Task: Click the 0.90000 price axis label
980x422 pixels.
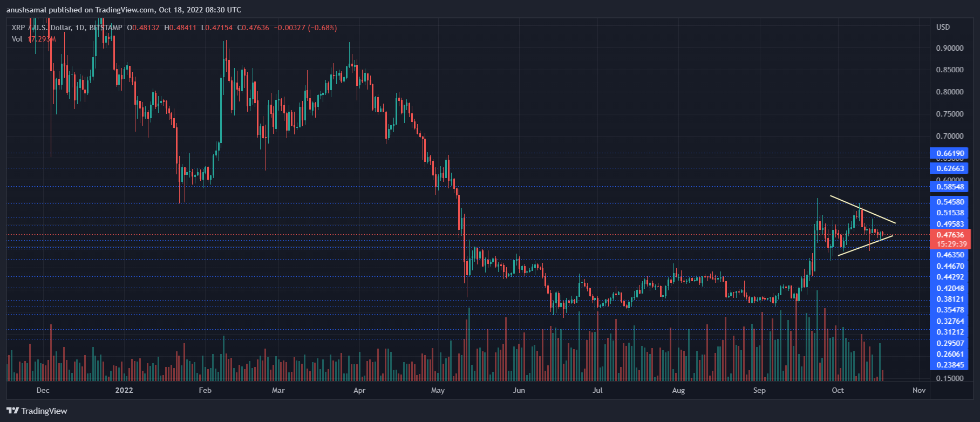Action: coord(950,48)
